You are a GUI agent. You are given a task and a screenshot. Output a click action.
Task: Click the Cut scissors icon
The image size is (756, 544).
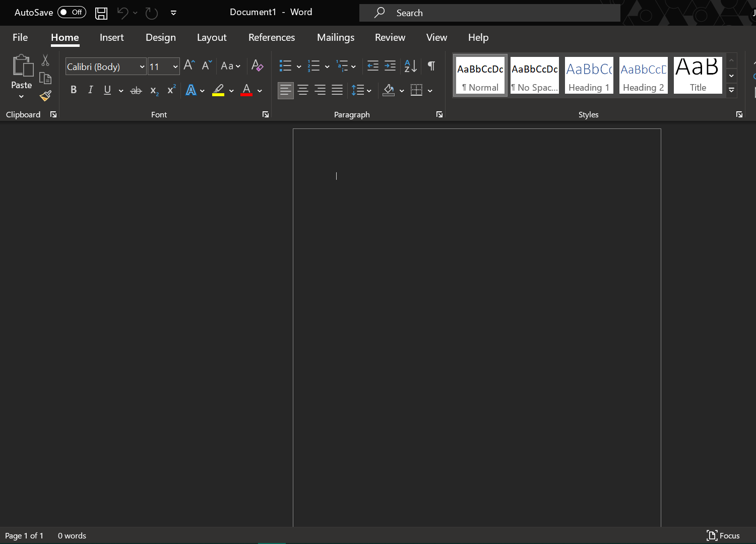[45, 60]
